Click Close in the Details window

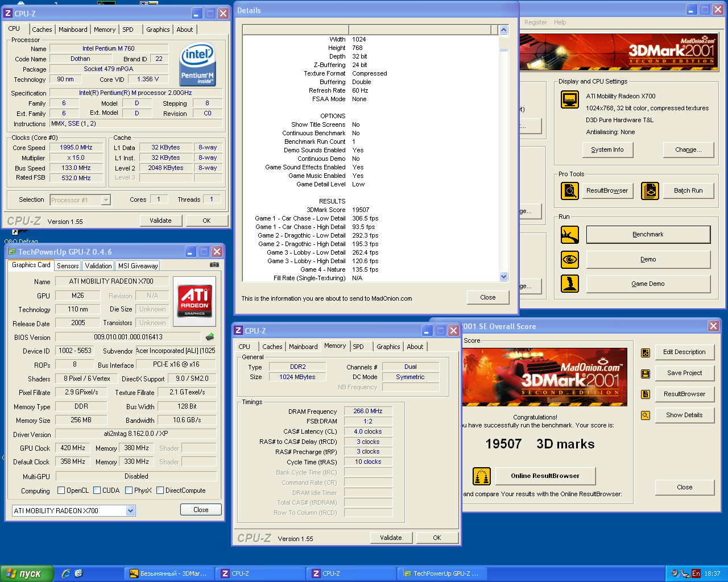[x=488, y=297]
